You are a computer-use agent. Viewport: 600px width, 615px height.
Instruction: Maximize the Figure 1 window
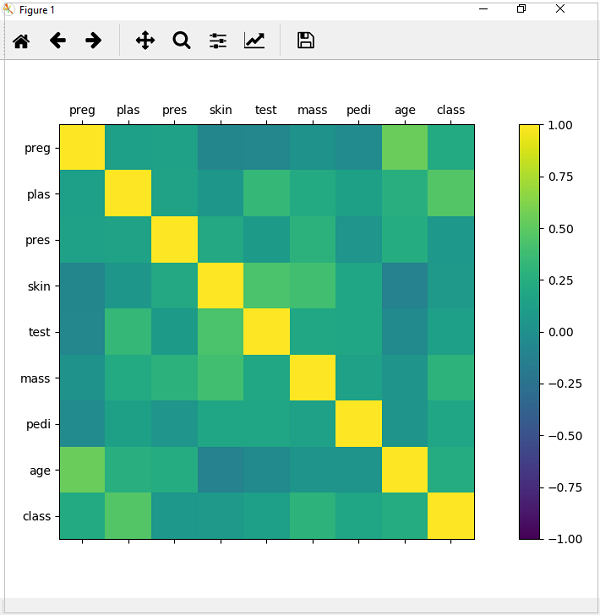point(521,9)
